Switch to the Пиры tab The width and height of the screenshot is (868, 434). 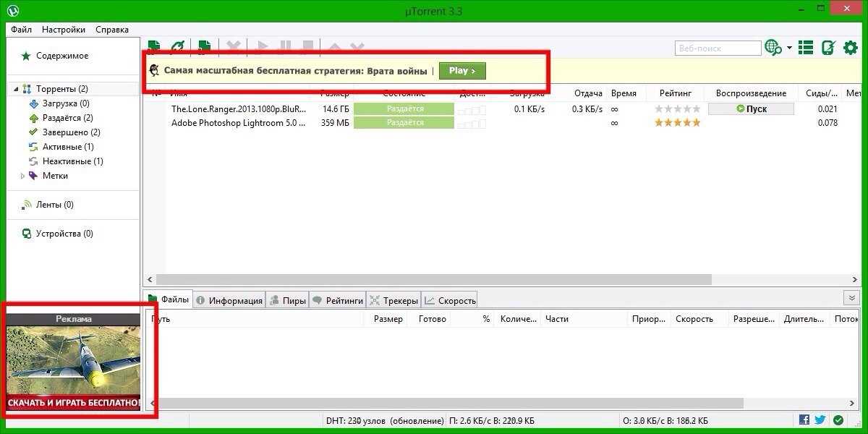tap(288, 300)
